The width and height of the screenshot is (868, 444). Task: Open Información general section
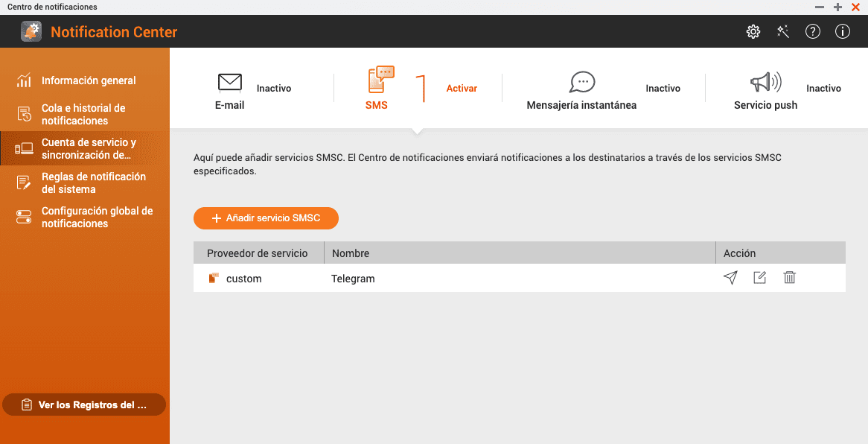pyautogui.click(x=85, y=80)
